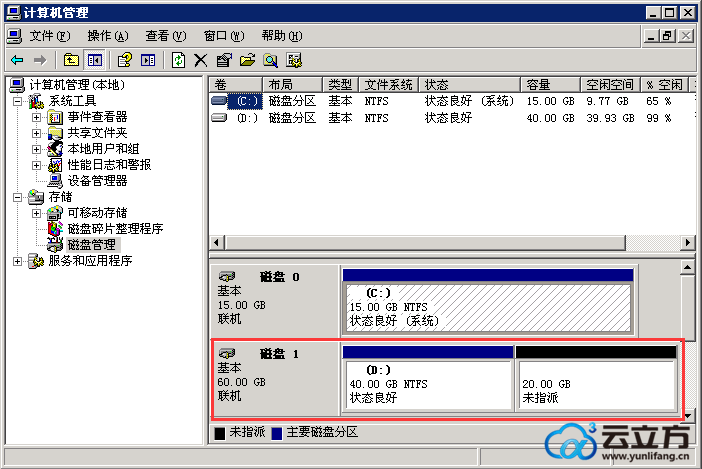The image size is (702, 469).
Task: Click the 设备管理器 icon
Action: (55, 181)
